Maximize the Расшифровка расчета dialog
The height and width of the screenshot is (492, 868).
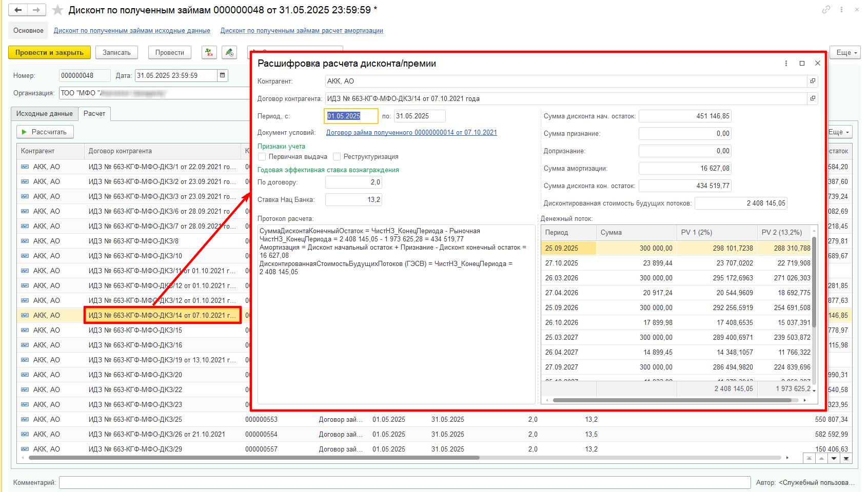pos(802,63)
